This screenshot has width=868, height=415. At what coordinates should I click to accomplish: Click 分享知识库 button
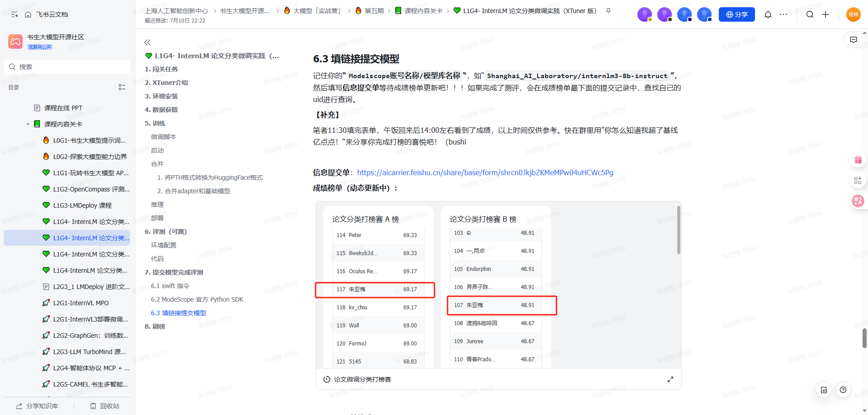click(37, 406)
